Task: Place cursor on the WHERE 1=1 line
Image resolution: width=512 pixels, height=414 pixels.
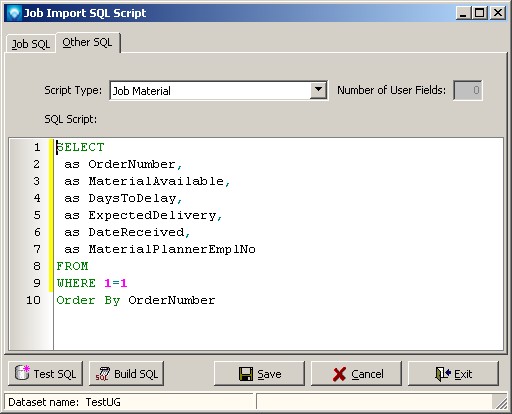Action: click(92, 283)
